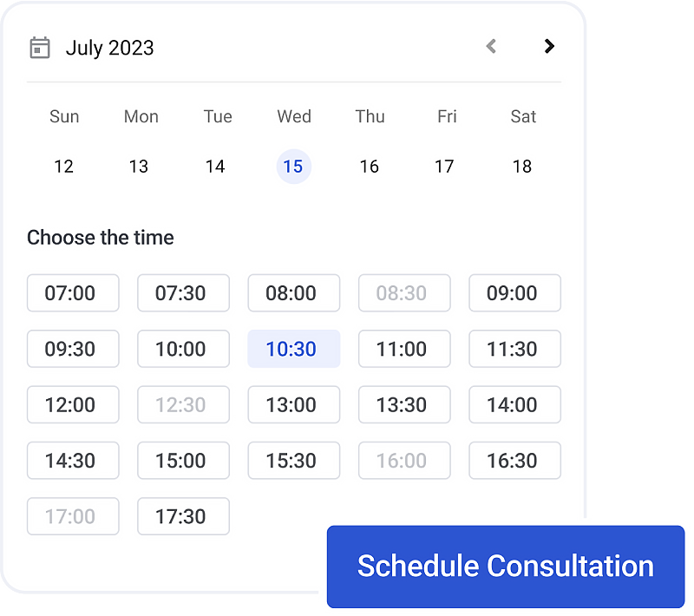Choose the 17:30 time slot
The width and height of the screenshot is (694, 616).
(183, 516)
